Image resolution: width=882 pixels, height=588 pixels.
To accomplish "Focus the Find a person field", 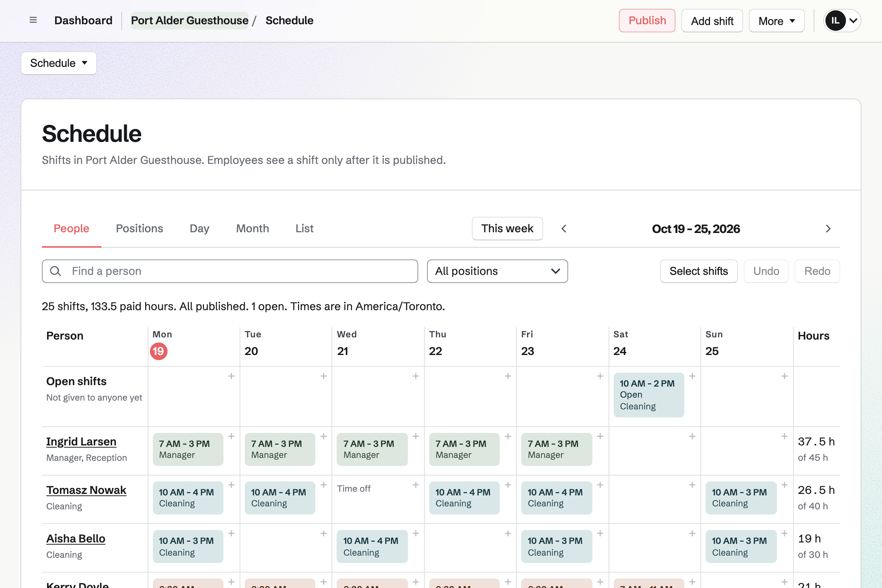I will tap(230, 271).
